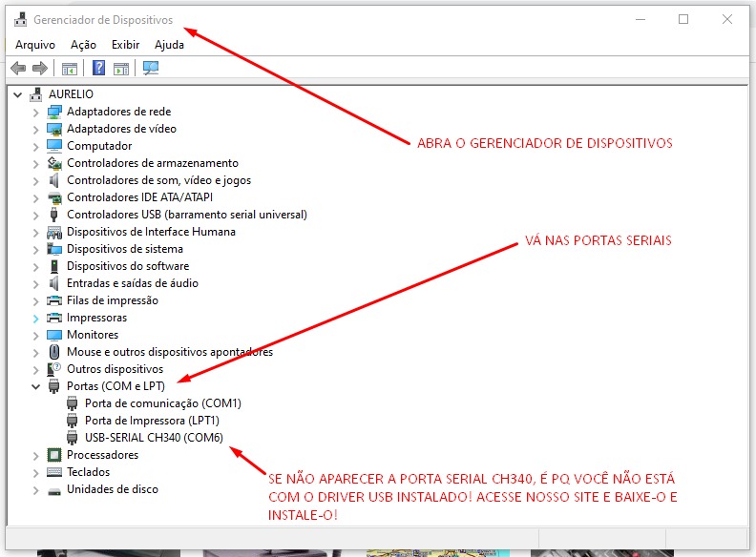The image size is (756, 557).
Task: Click the Adaptadores de vídeo icon
Action: (x=54, y=129)
